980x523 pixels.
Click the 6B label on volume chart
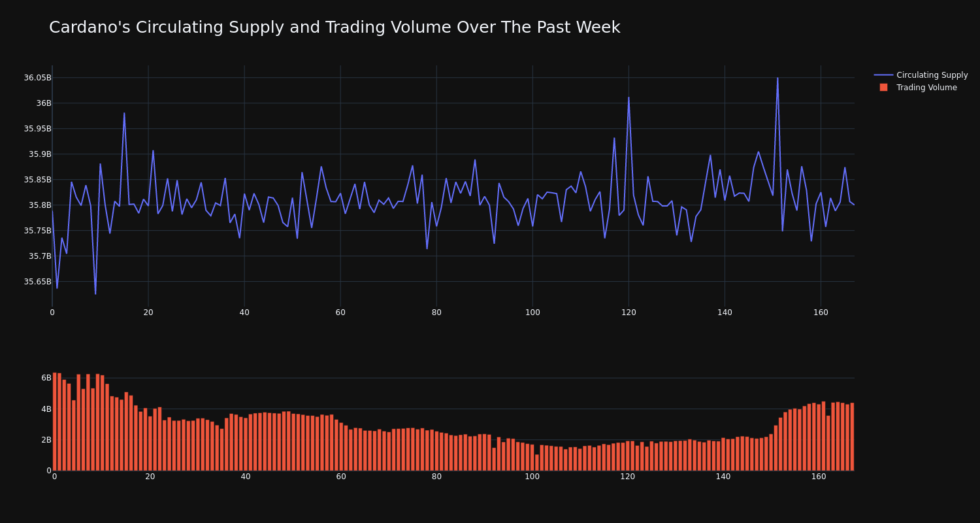[46, 378]
